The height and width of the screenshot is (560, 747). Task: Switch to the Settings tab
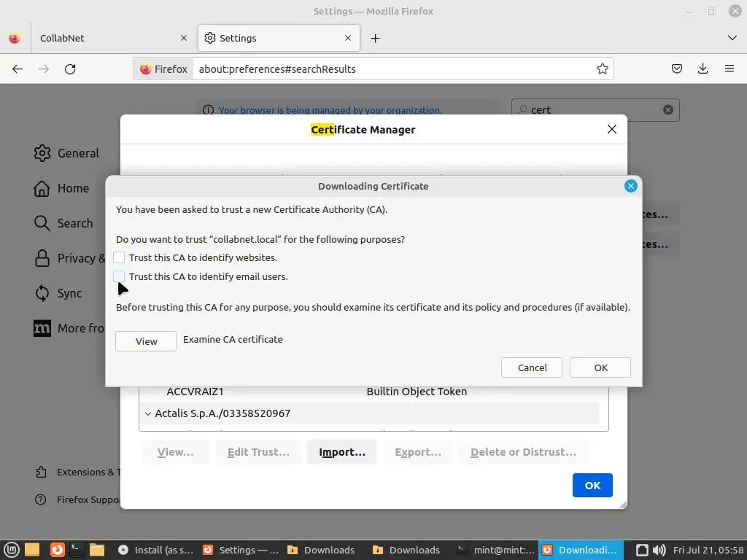point(279,38)
